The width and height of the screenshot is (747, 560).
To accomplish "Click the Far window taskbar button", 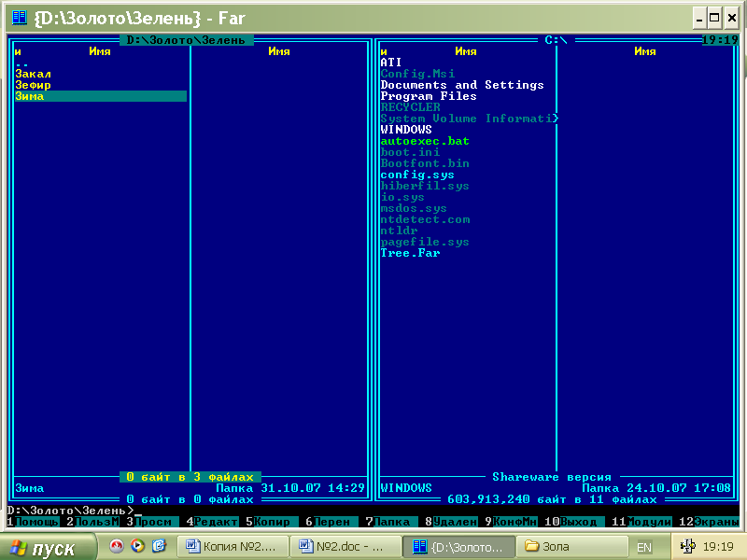I will point(458,546).
